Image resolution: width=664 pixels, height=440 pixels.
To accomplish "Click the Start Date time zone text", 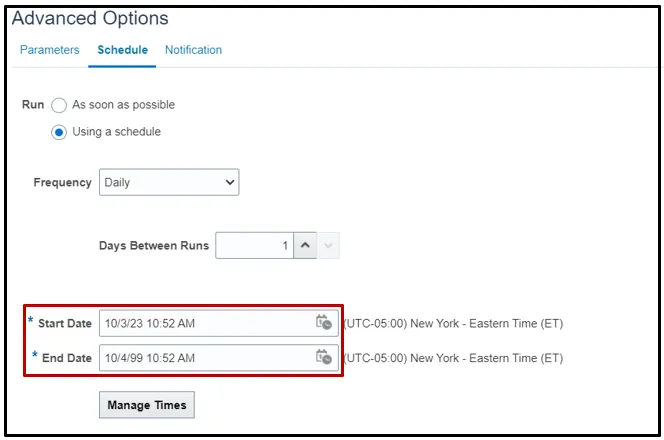I will pos(453,323).
